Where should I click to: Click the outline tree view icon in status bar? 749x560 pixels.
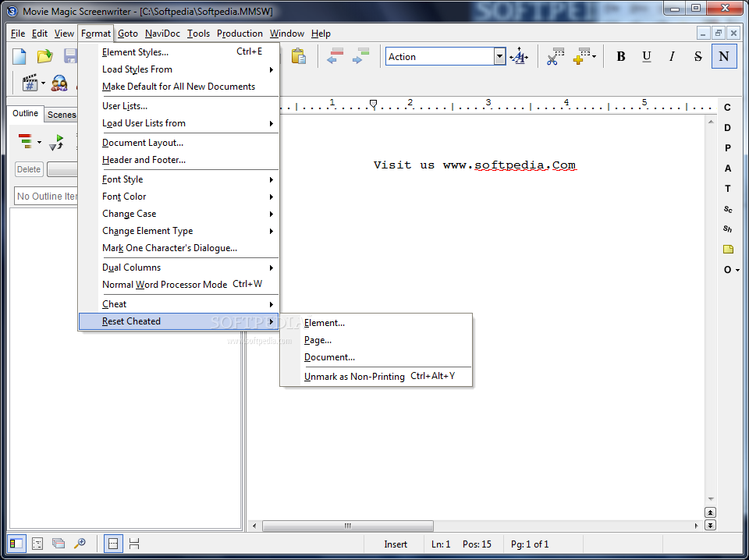pyautogui.click(x=37, y=544)
